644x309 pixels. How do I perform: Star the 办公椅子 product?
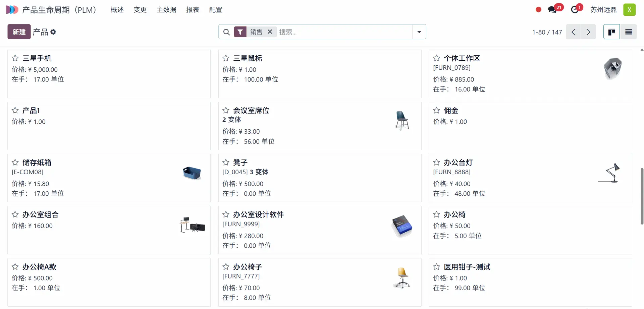226,267
